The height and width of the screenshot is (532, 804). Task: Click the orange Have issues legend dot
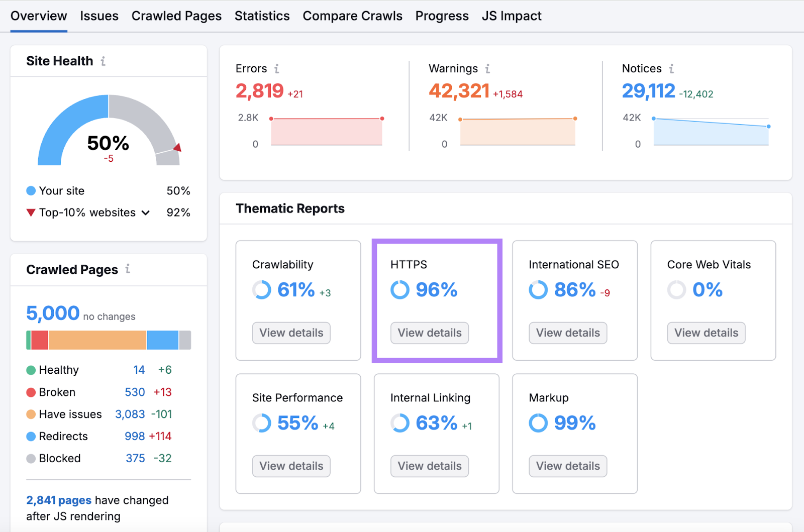tap(31, 414)
